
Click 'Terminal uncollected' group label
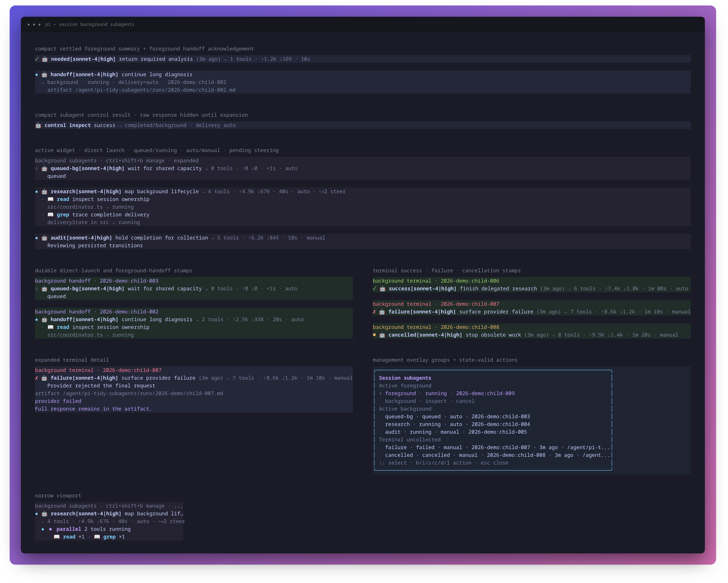click(410, 440)
